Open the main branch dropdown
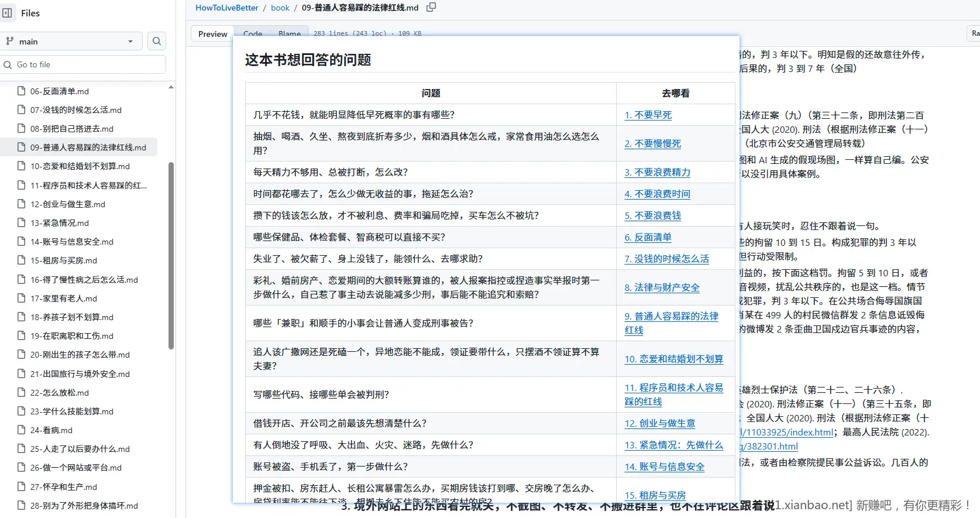Screen dimensions: 980x518 coord(71,41)
